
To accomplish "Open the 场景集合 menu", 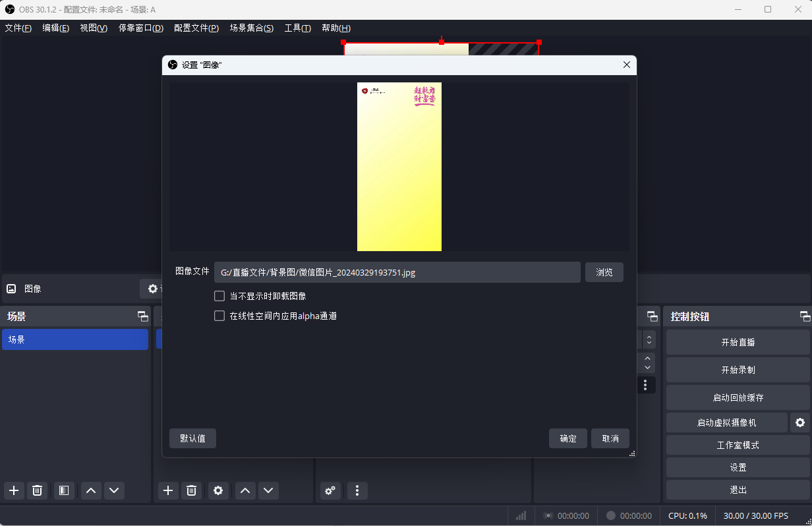I will point(251,28).
